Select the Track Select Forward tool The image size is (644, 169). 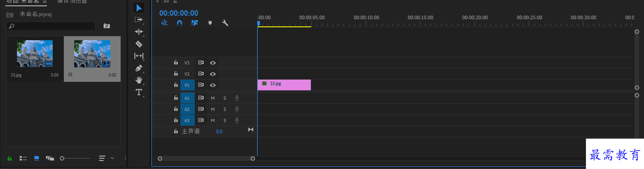(x=139, y=20)
